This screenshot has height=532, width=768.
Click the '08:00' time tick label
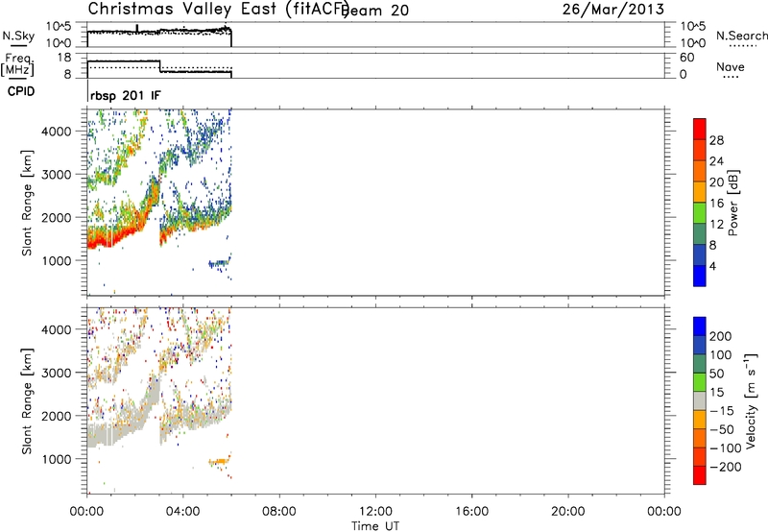tap(279, 512)
